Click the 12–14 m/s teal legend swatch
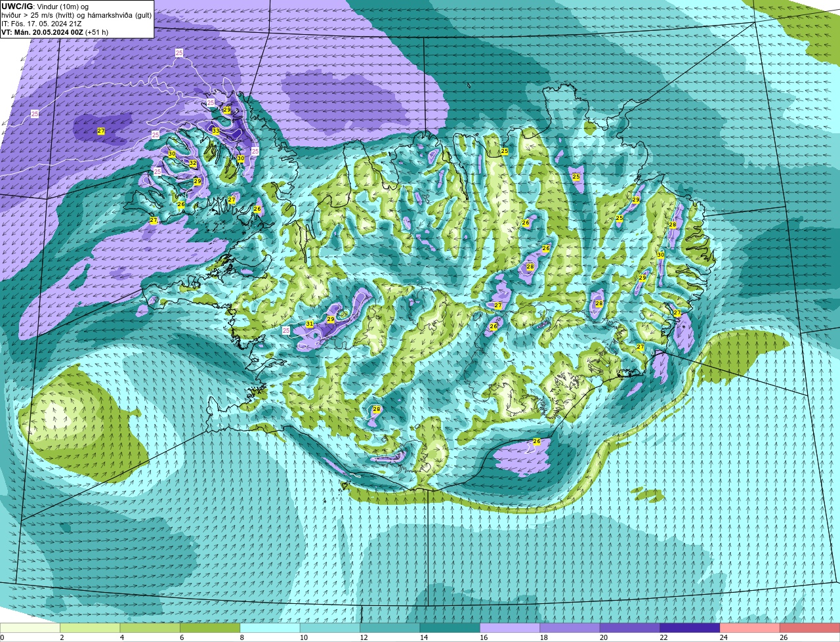 point(390,628)
